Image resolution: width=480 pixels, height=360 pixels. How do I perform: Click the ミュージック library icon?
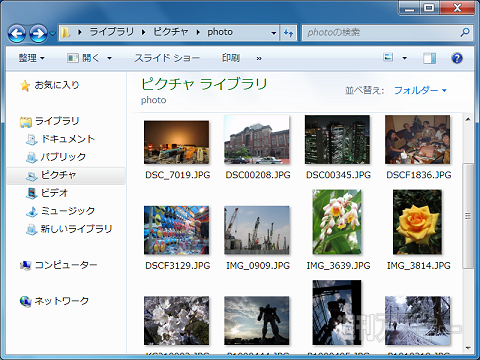[x=32, y=211]
